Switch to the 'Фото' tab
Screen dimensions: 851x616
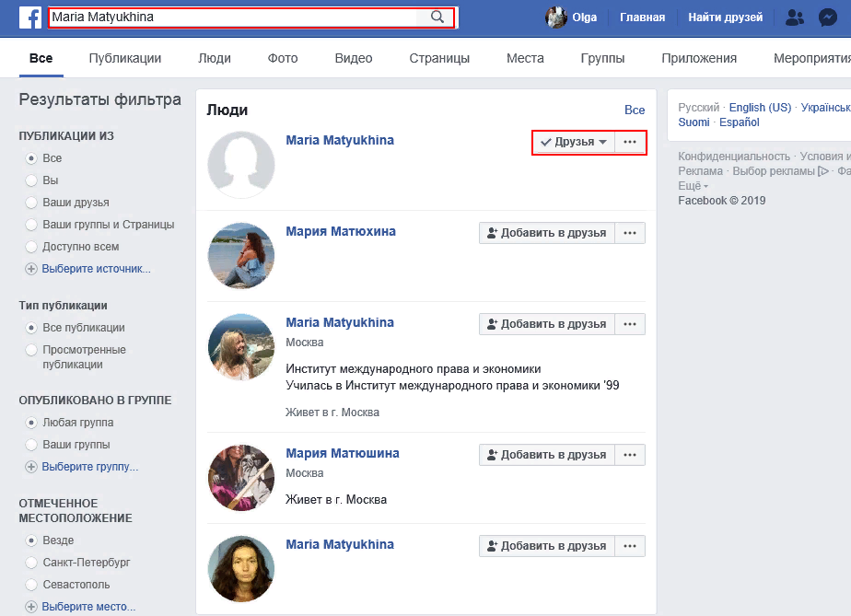283,58
